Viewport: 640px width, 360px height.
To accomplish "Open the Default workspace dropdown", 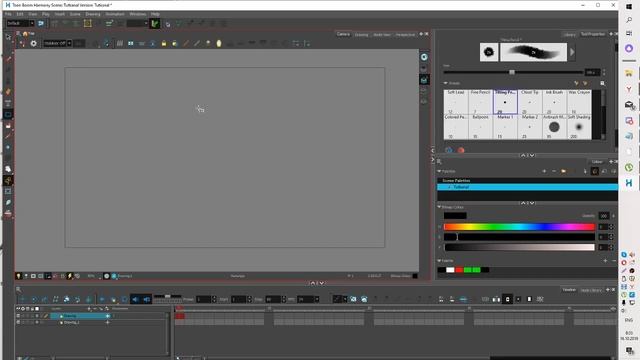I will coord(20,23).
